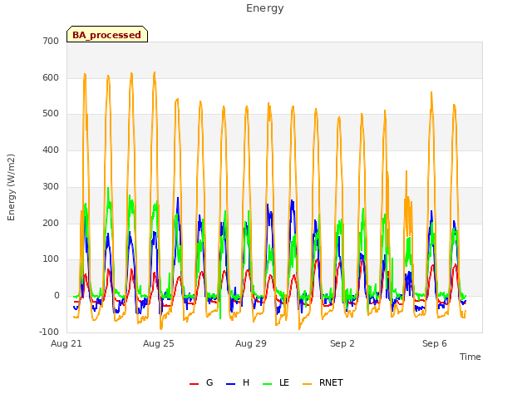Click the -100 y-axis tick label
The width and height of the screenshot is (532, 399).
49,332
